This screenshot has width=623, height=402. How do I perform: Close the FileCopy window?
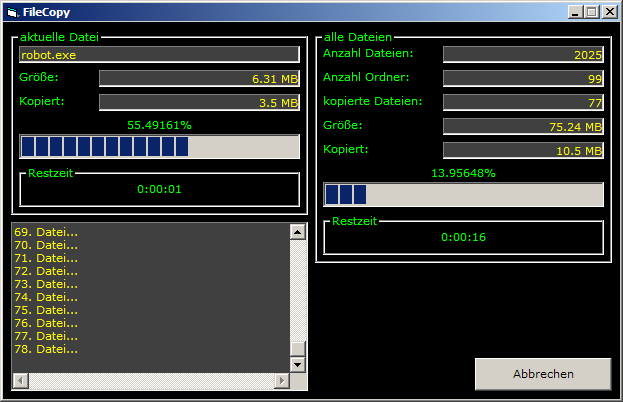pyautogui.click(x=609, y=12)
